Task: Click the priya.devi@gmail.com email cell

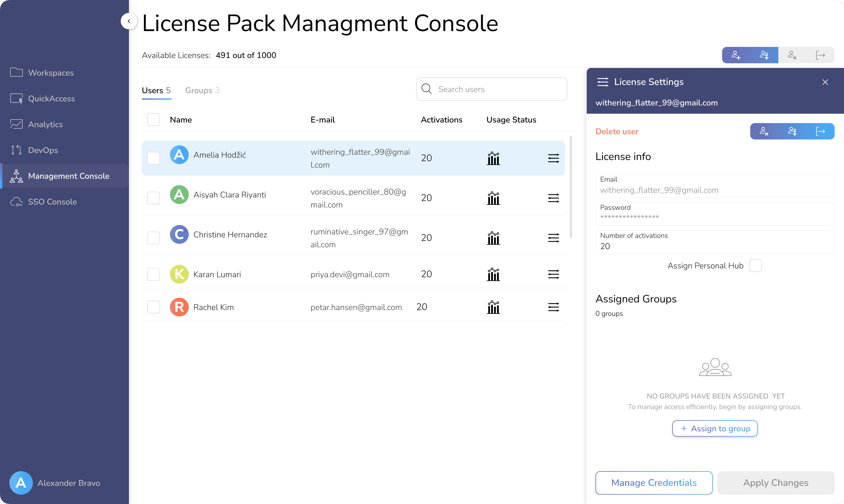Action: [x=350, y=274]
